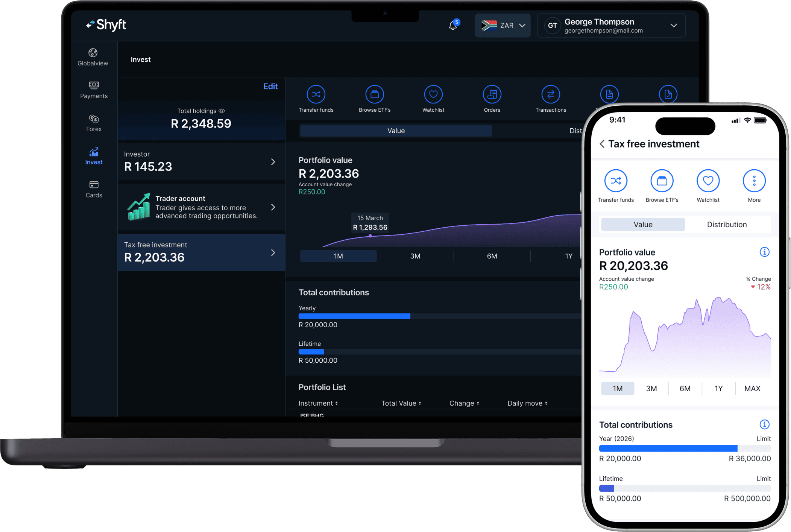Open the ZAR currency dropdown
The image size is (791, 532).
[x=503, y=26]
